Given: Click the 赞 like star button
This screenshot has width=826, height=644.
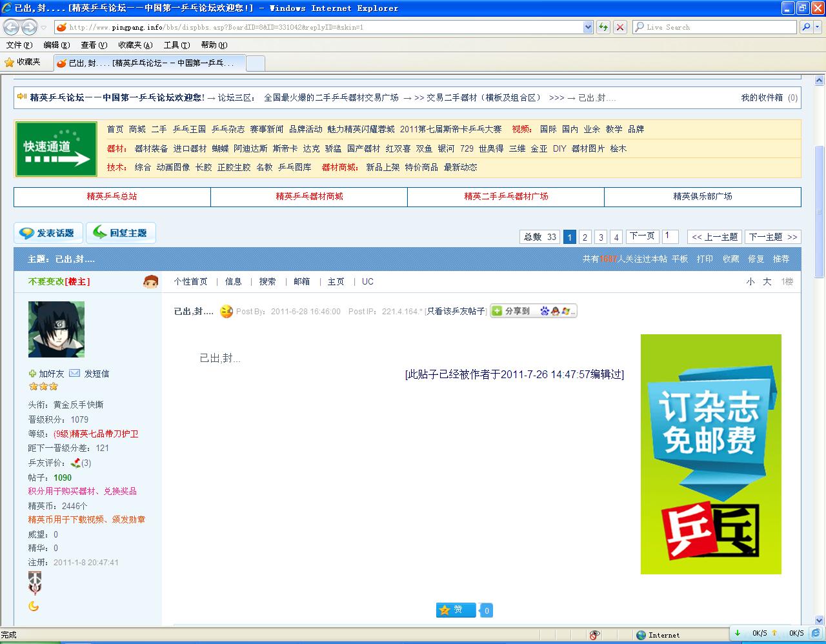Looking at the screenshot, I should click(456, 610).
